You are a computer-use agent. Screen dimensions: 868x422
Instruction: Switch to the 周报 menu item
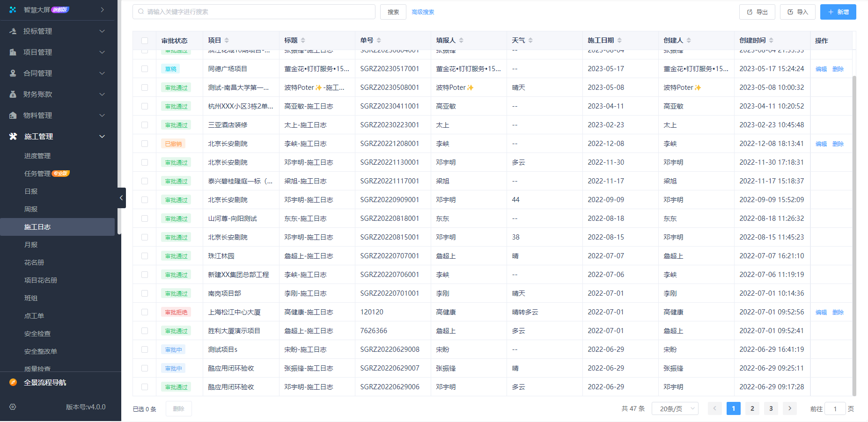(31, 209)
